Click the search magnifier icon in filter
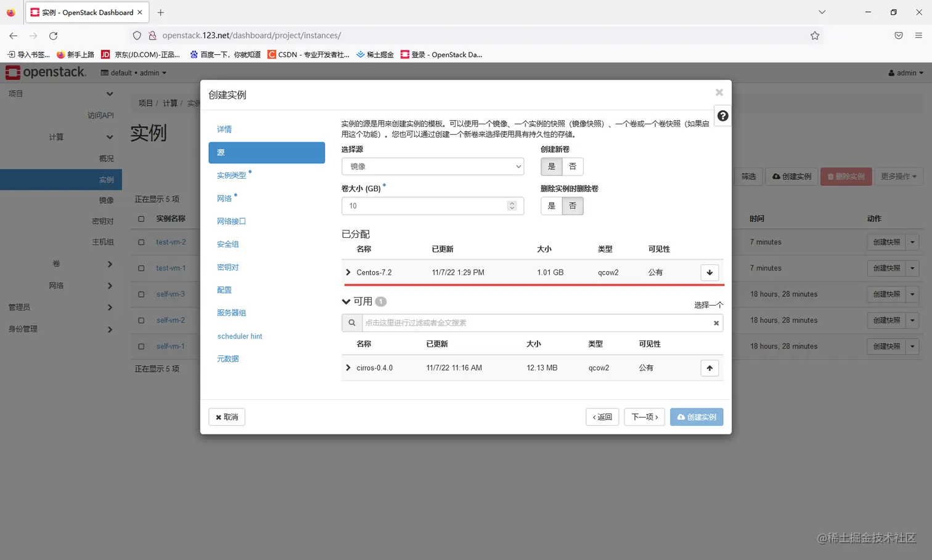The width and height of the screenshot is (932, 560). (x=352, y=323)
